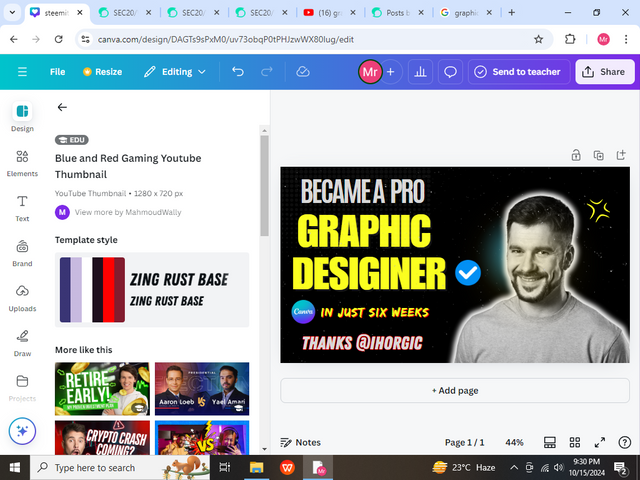Click View more by MahmoudWally link
The image size is (640, 480).
click(128, 212)
